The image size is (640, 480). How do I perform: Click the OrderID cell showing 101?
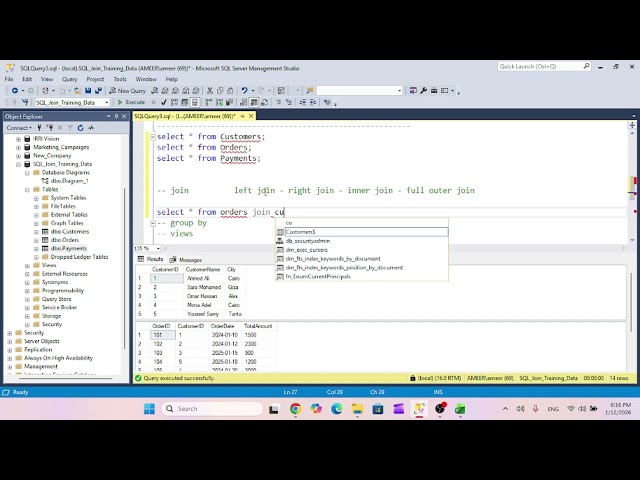click(x=163, y=335)
